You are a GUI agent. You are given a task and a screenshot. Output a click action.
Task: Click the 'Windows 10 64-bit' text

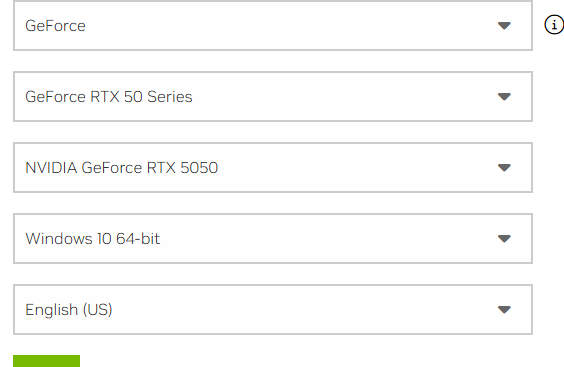92,239
